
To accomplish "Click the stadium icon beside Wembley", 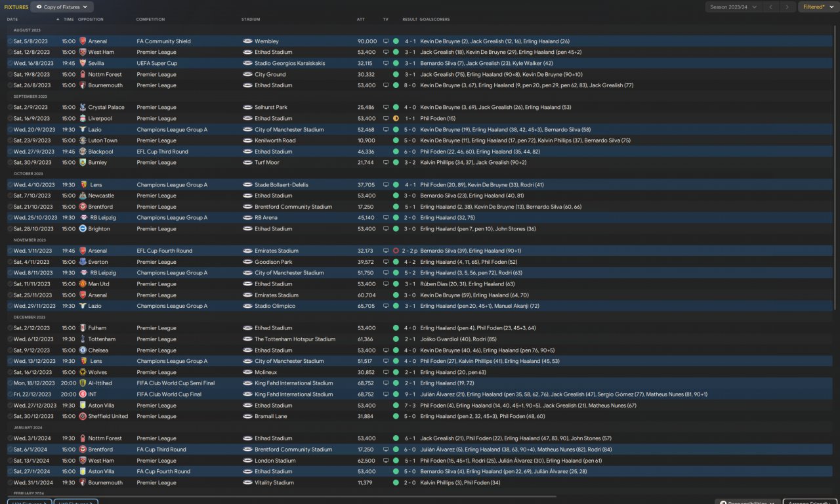I will 247,41.
